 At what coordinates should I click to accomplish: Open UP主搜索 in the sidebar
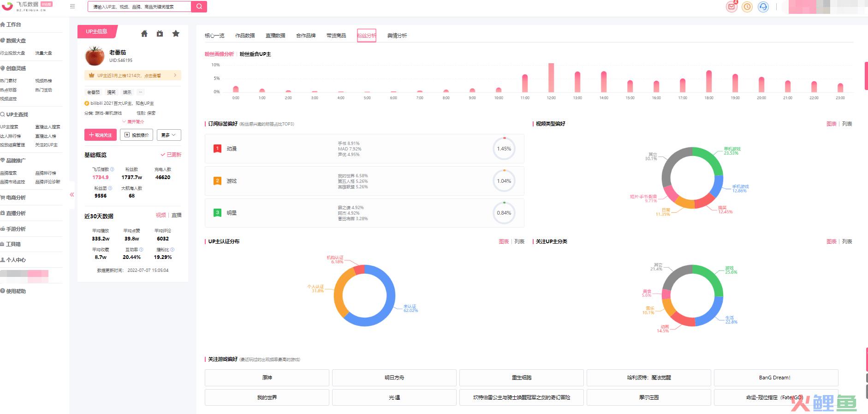click(9, 127)
